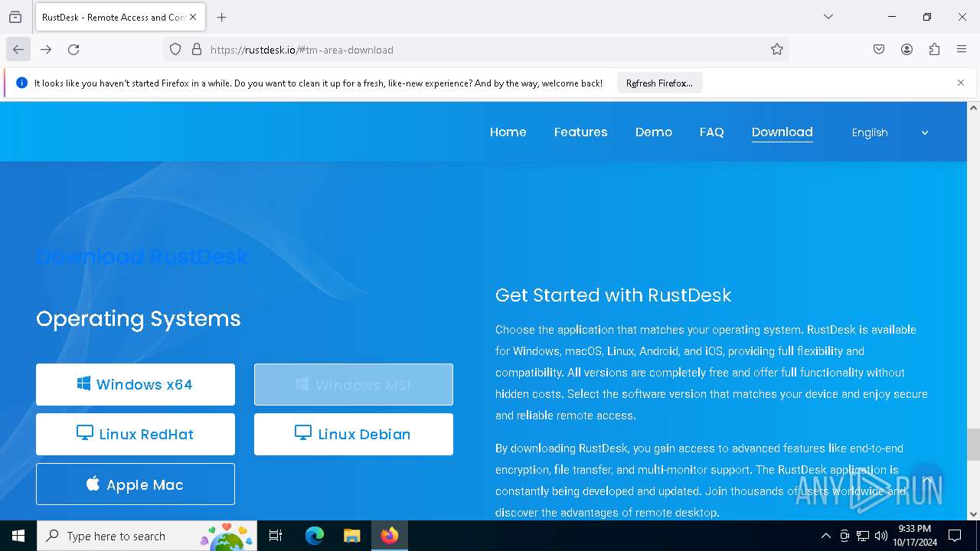Viewport: 980px width, 551px height.
Task: Open File Explorer from taskbar
Action: point(351,536)
